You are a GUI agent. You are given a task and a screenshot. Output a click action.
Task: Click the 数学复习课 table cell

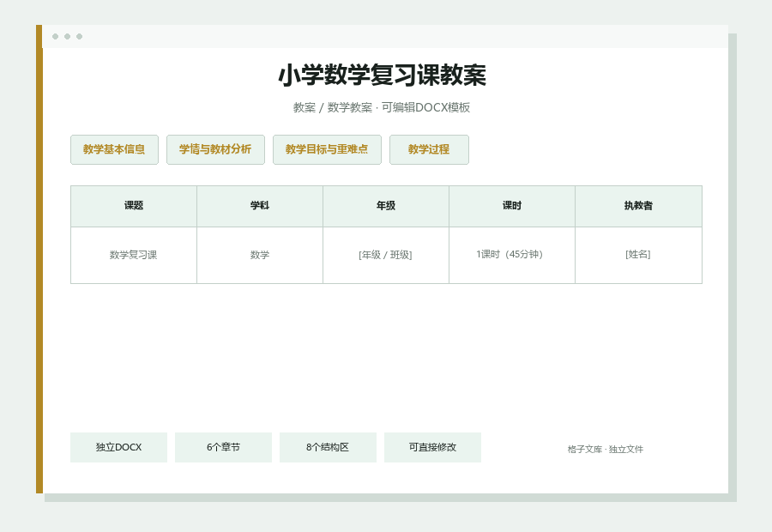point(134,255)
